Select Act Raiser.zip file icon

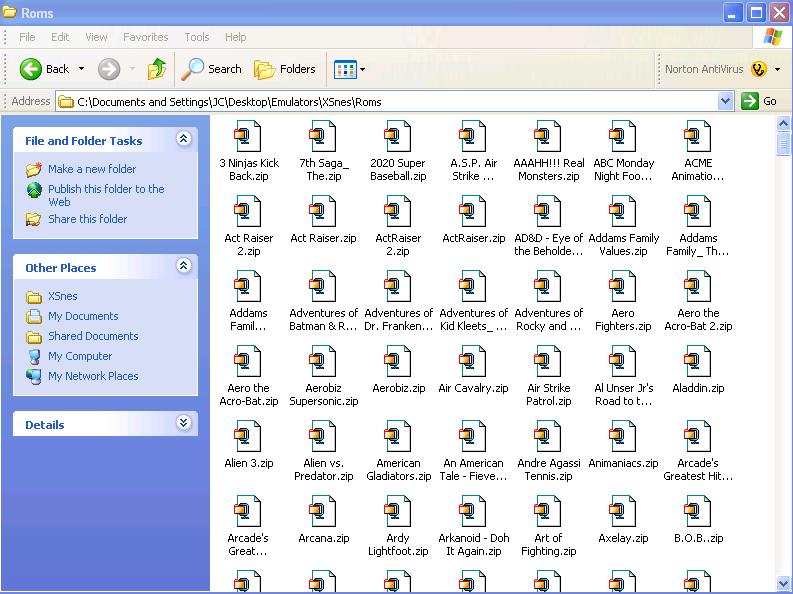323,211
